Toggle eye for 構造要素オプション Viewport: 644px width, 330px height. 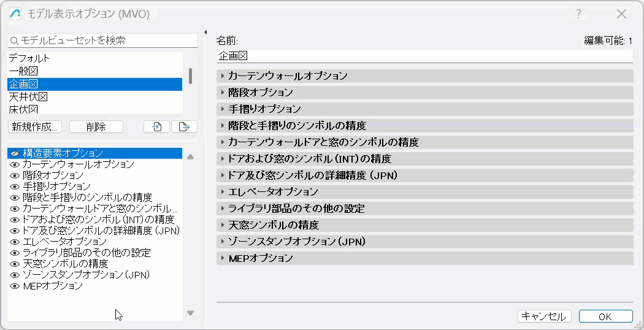click(x=15, y=153)
